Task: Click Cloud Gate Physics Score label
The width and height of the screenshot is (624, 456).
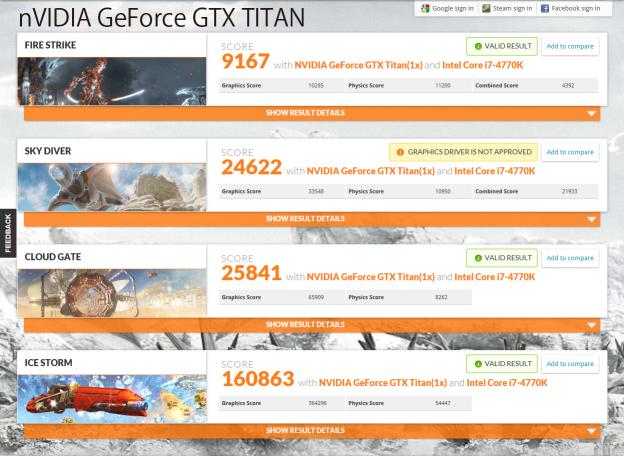Action: tap(366, 297)
